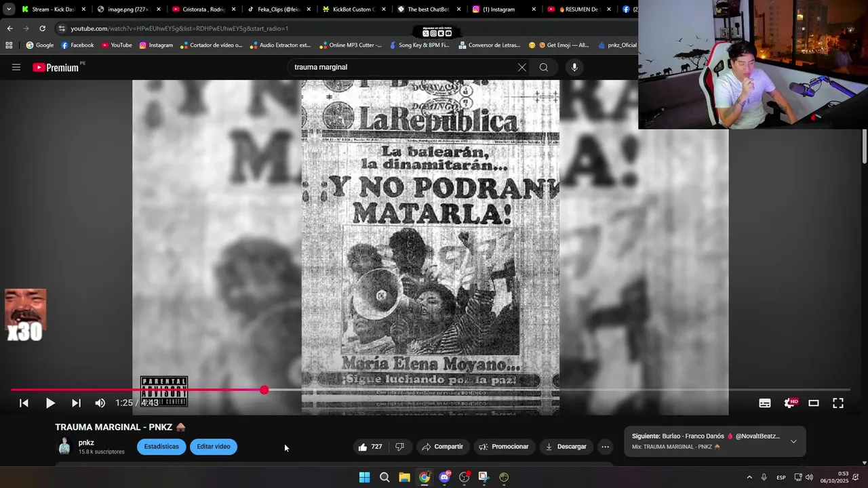
Task: Dislike the video
Action: click(x=400, y=447)
